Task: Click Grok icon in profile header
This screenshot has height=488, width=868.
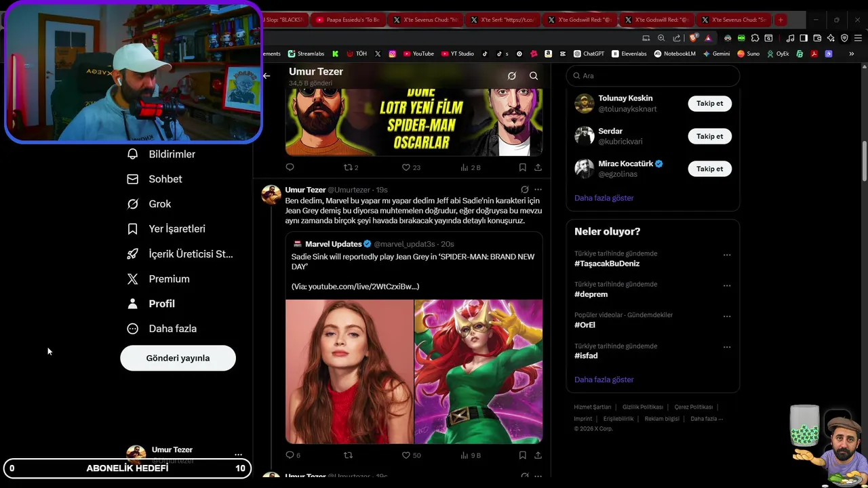Action: [x=512, y=76]
